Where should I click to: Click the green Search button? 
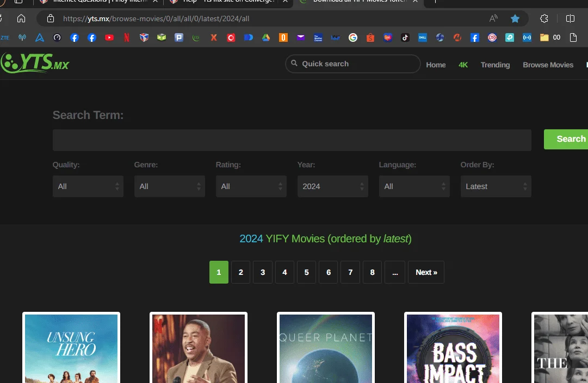coord(566,139)
